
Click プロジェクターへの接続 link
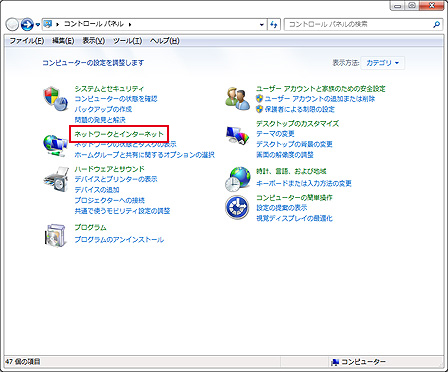pos(109,200)
